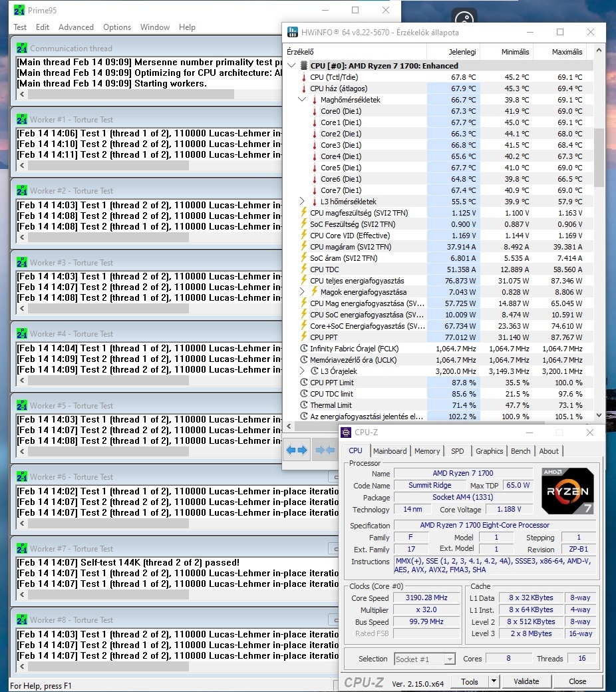The image size is (616, 692).
Task: Click the Communication thread window icon
Action: pos(22,48)
